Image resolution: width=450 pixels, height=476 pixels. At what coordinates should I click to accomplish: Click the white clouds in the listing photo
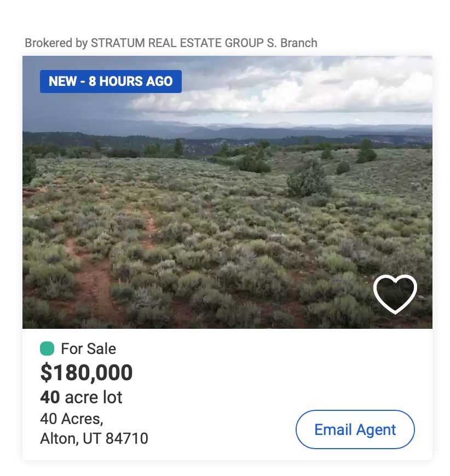point(307,88)
